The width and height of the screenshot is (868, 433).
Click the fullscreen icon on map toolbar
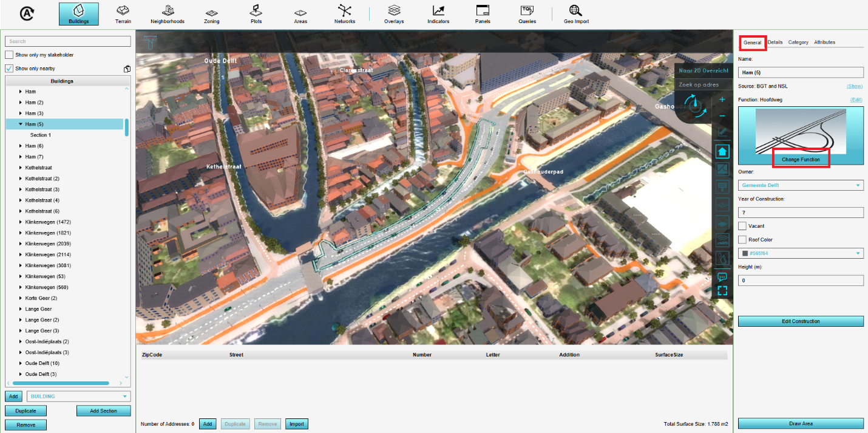[x=722, y=291]
